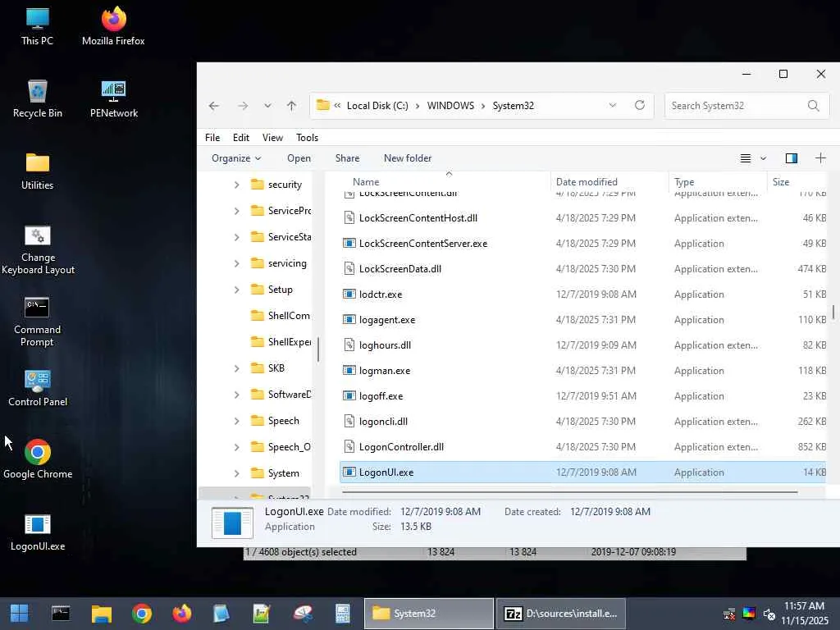Open the Organize dropdown menu
Screen dimensions: 840x630
[236, 158]
